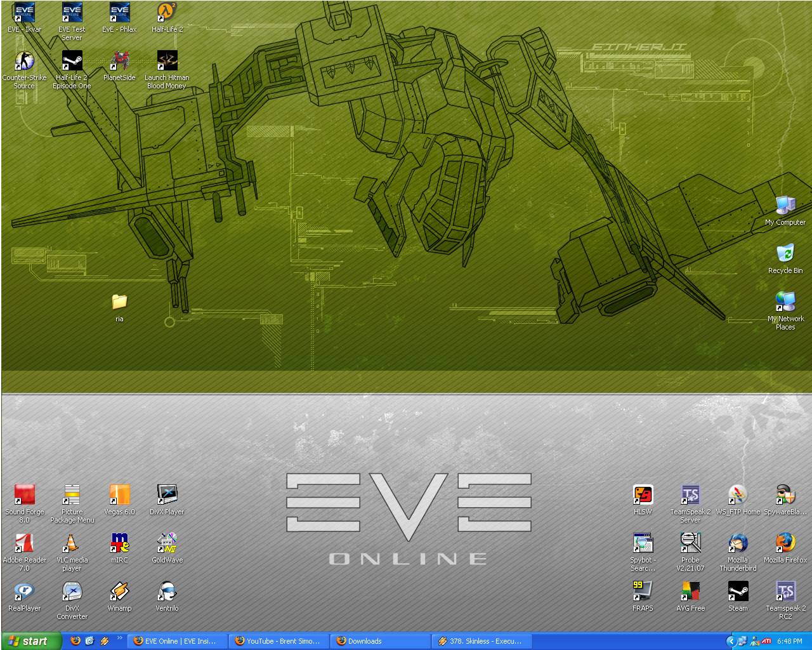Select the RealPlayer shortcut

click(x=24, y=597)
